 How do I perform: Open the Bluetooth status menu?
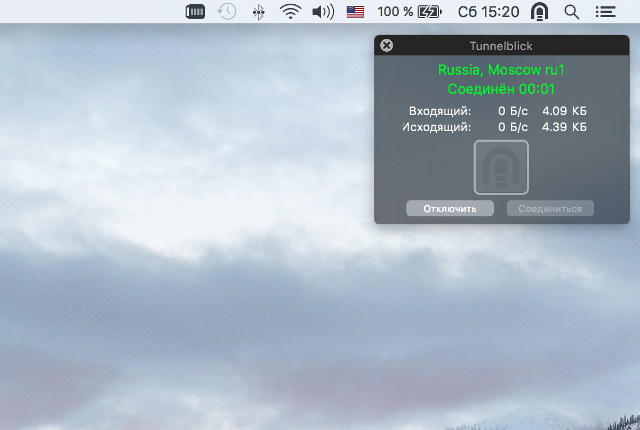[258, 12]
